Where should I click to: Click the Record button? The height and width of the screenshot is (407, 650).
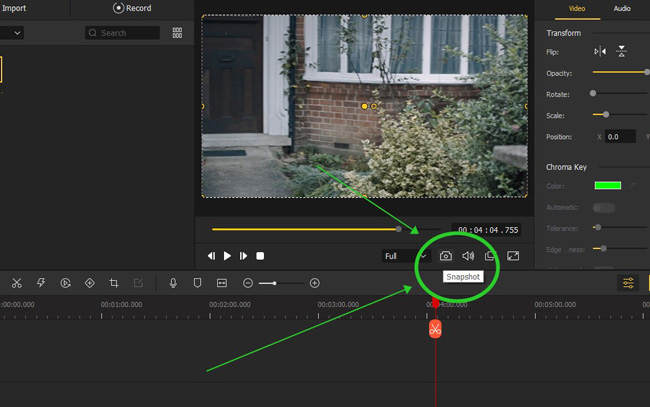click(132, 8)
